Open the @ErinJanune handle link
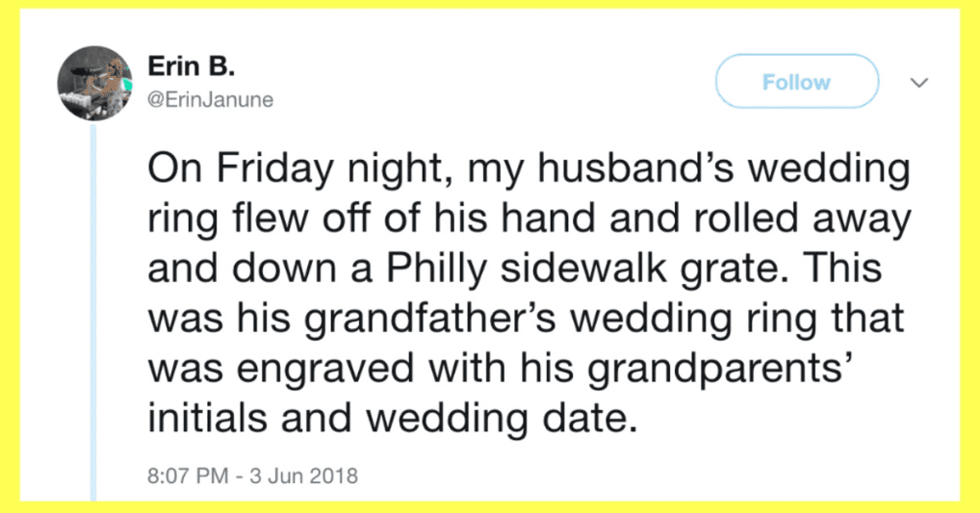 coord(211,100)
